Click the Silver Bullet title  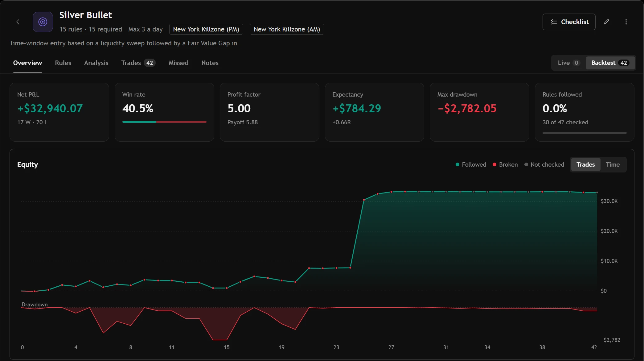coord(85,15)
